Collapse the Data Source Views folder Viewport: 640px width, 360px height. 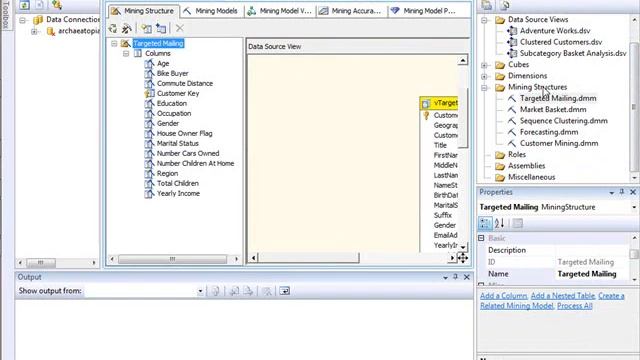pos(484,20)
